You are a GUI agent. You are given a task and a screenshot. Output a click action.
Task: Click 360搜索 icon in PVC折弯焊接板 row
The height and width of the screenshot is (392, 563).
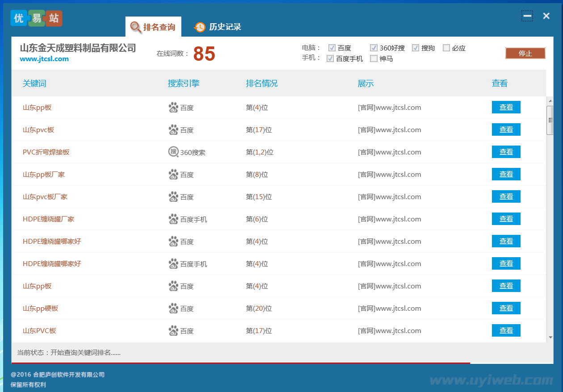[x=173, y=152]
